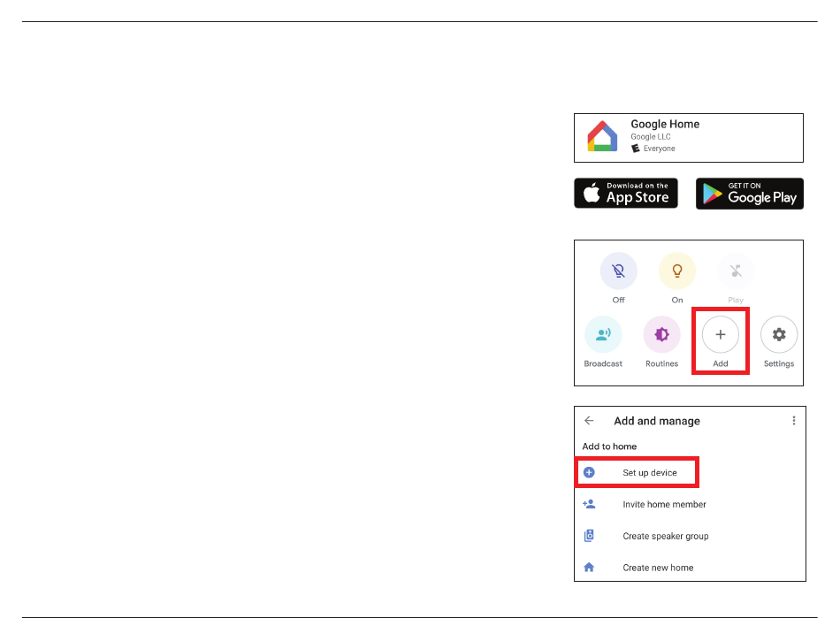Click the blue plus icon beside Set up device
This screenshot has width=840, height=641.
pos(589,472)
